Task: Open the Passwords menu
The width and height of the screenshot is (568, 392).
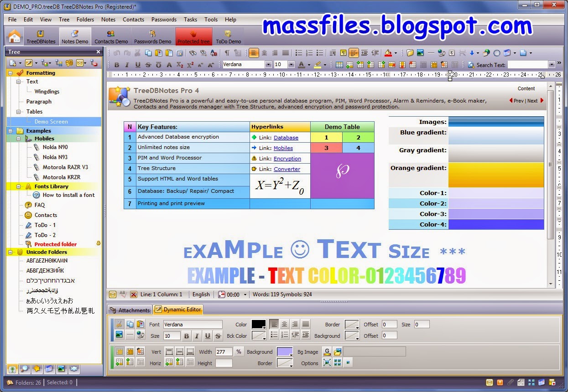Action: 164,20
